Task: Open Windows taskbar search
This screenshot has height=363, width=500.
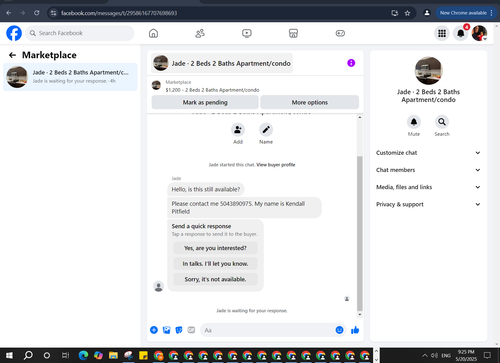Action: click(28, 355)
